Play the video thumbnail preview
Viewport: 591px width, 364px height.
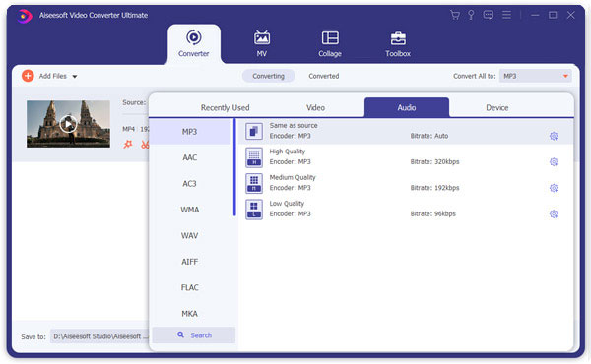coord(68,124)
